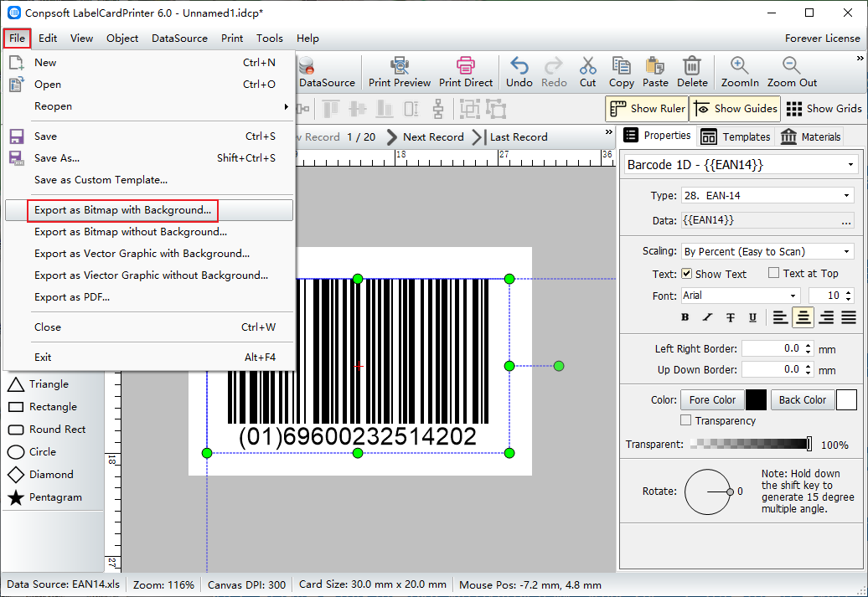
Task: Click the Redo arrow icon
Action: point(554,66)
